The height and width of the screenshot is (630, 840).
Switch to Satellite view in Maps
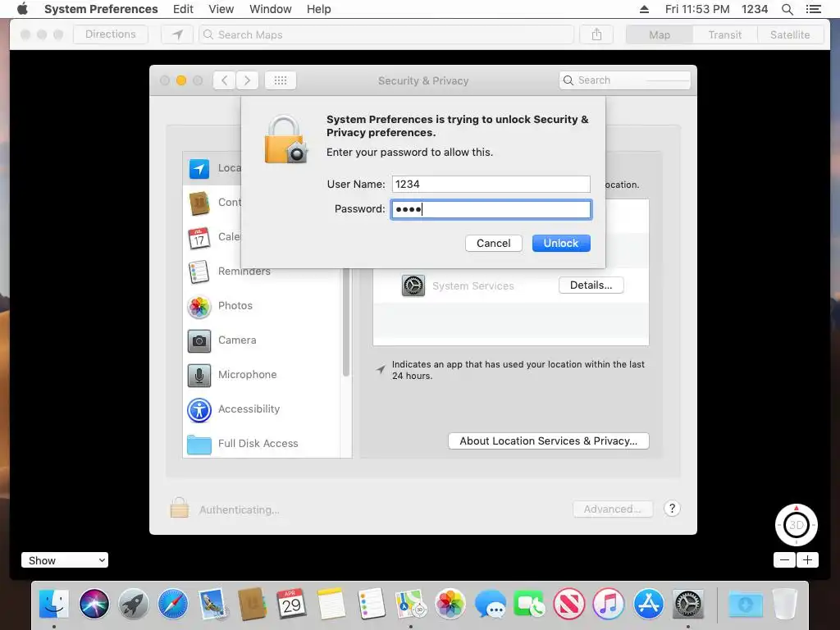click(790, 34)
